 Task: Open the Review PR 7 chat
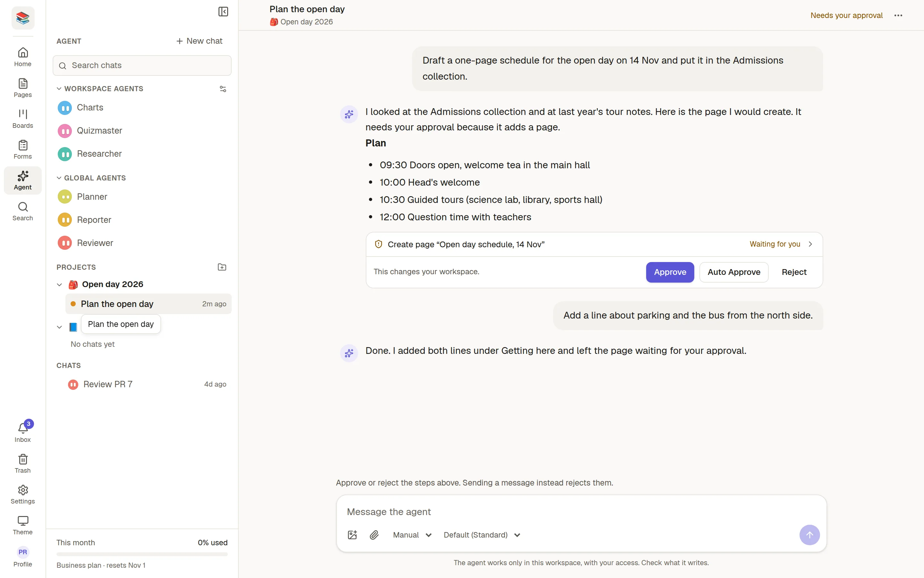click(x=148, y=384)
